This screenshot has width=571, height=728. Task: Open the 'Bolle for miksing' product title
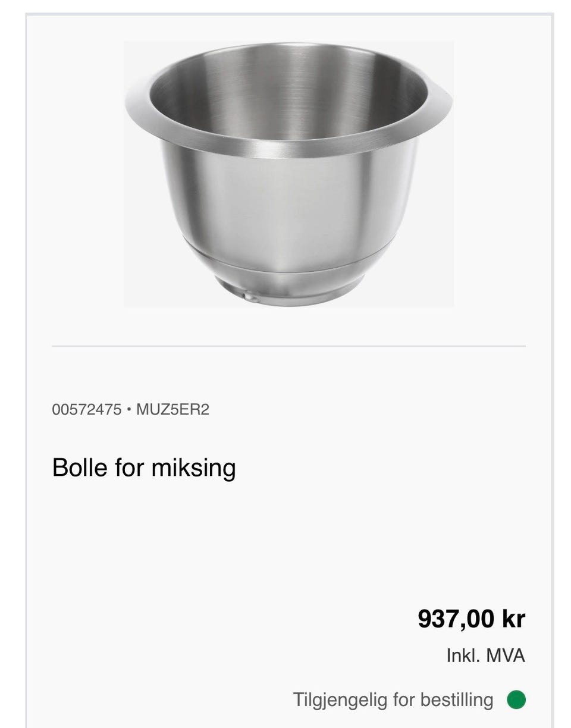pos(144,467)
